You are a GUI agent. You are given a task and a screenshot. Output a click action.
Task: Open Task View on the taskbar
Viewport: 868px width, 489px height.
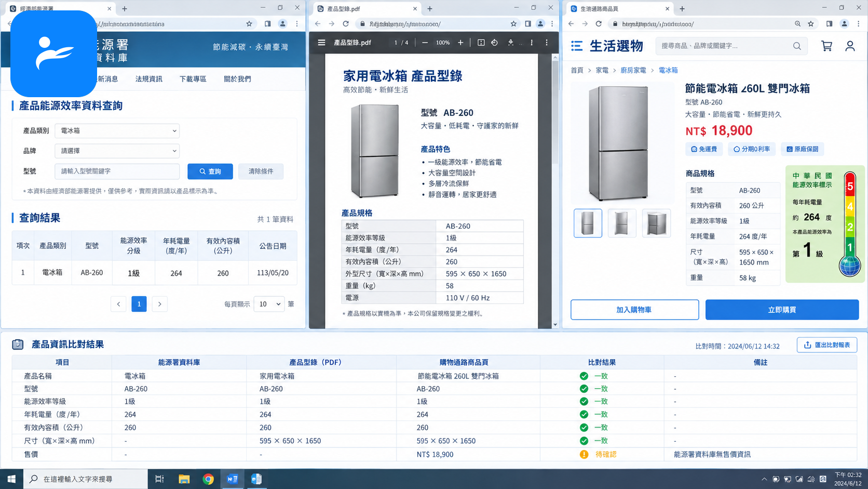click(x=159, y=479)
